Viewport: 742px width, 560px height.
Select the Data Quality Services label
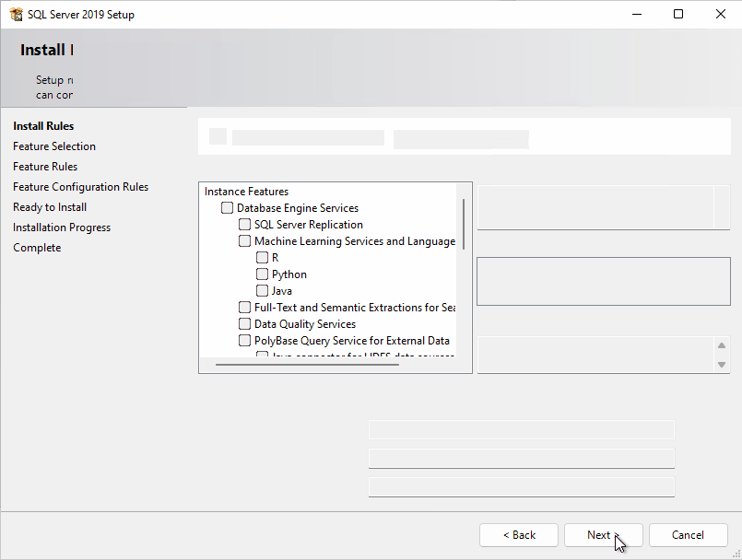point(305,324)
